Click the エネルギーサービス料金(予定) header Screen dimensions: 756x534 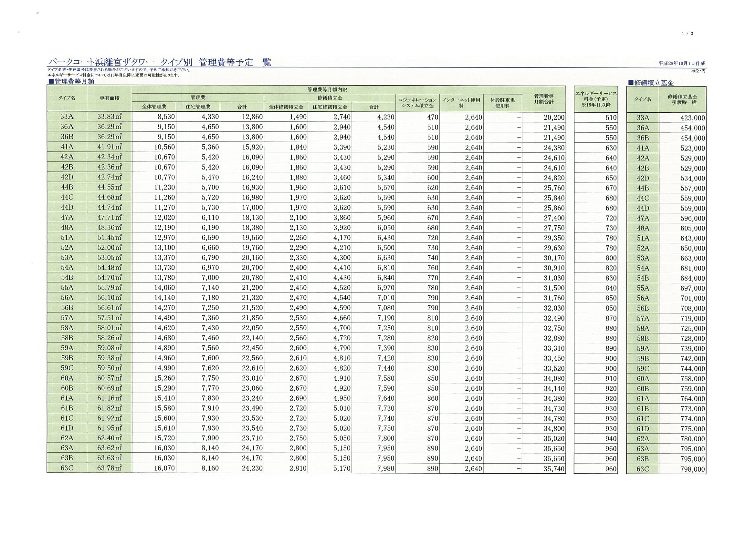[x=596, y=99]
